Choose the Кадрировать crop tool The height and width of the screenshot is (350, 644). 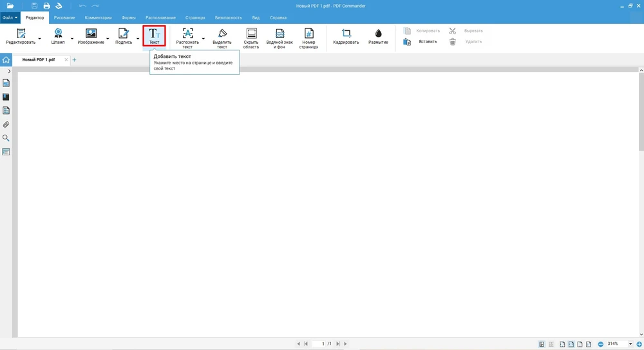[x=346, y=36]
